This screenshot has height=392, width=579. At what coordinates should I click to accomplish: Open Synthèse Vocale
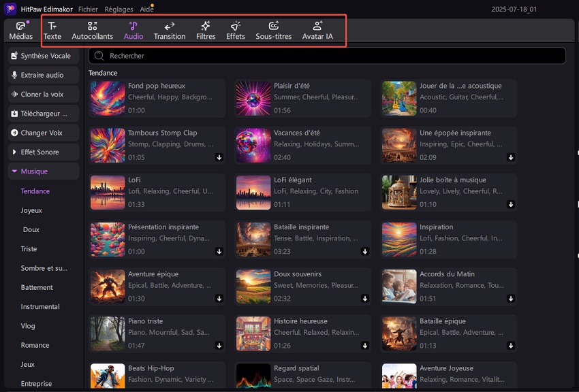click(x=44, y=56)
